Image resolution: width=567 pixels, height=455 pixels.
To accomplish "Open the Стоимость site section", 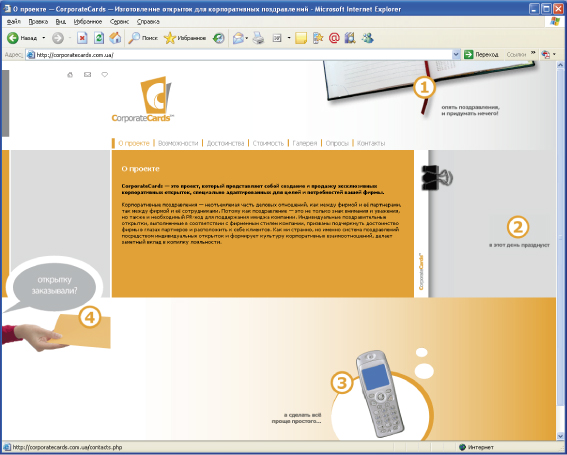I will click(x=268, y=143).
